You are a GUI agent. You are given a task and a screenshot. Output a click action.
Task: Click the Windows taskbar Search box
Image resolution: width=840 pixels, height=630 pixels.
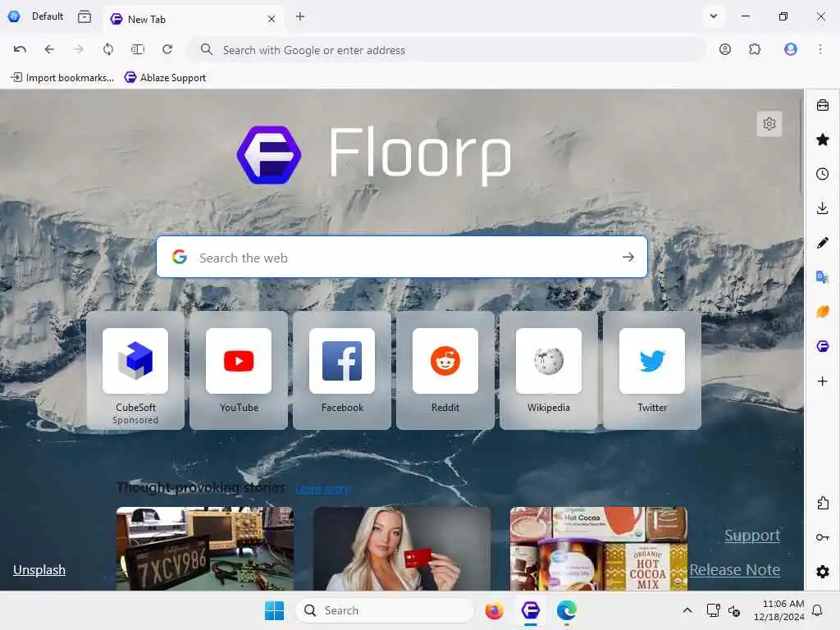pos(385,610)
